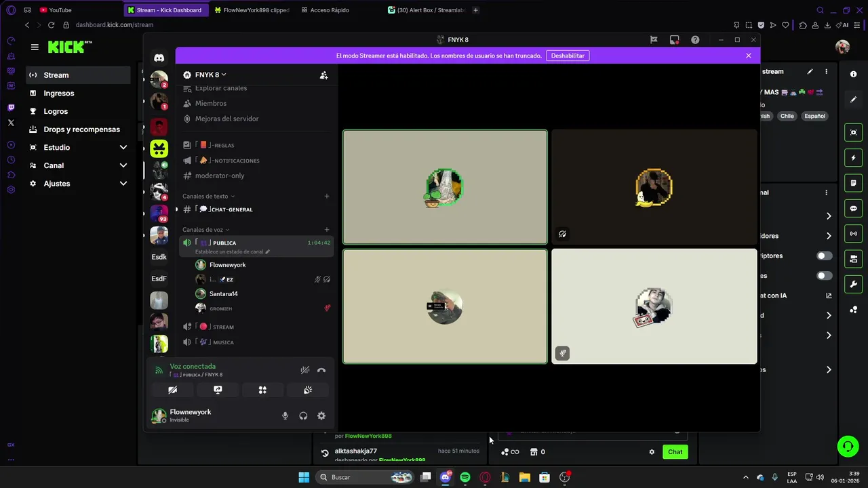Toggle the upper switch in Kick settings panel
Image resolution: width=868 pixels, height=488 pixels.
(824, 256)
